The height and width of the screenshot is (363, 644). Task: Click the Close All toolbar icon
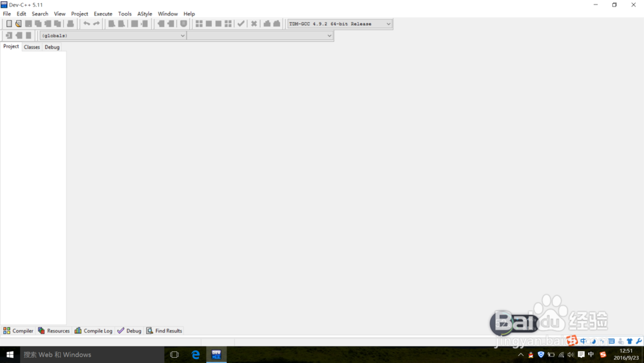[x=58, y=24]
